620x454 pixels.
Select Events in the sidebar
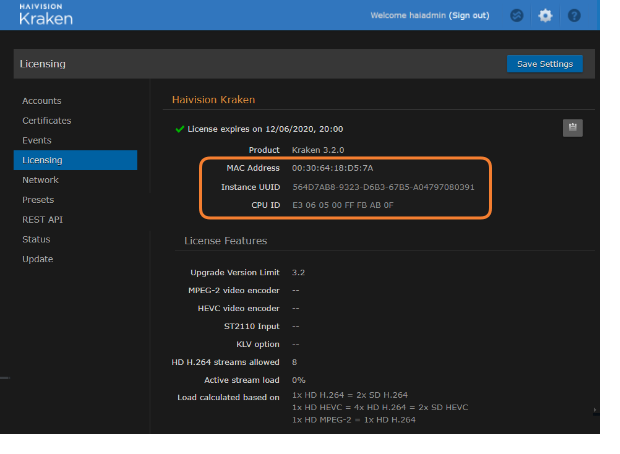(x=37, y=141)
